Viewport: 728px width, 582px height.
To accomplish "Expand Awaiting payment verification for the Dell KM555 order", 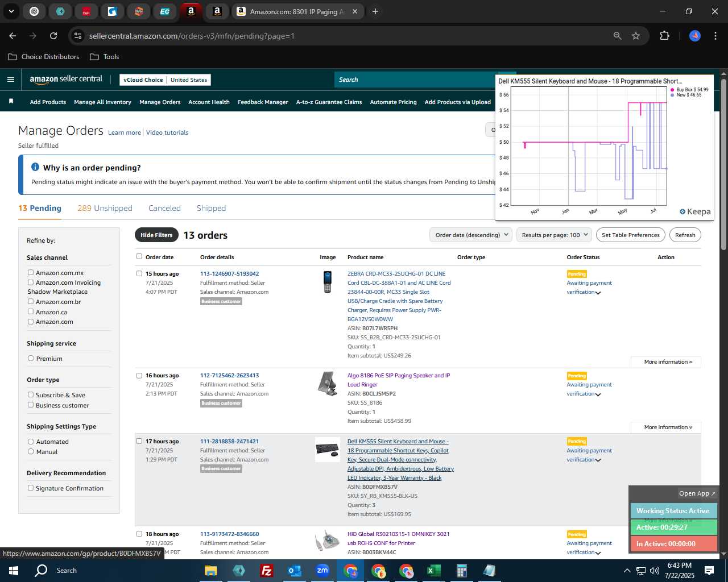I will (x=598, y=460).
